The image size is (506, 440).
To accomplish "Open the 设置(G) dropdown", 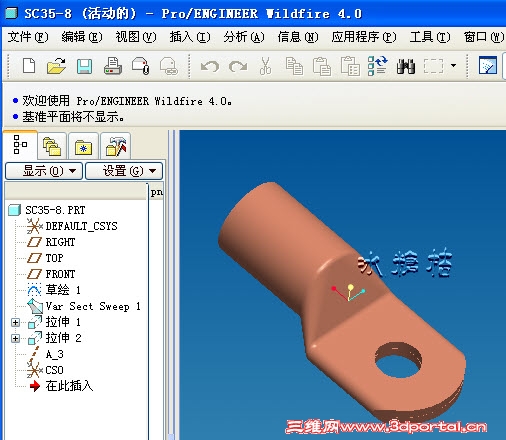I will coord(124,171).
